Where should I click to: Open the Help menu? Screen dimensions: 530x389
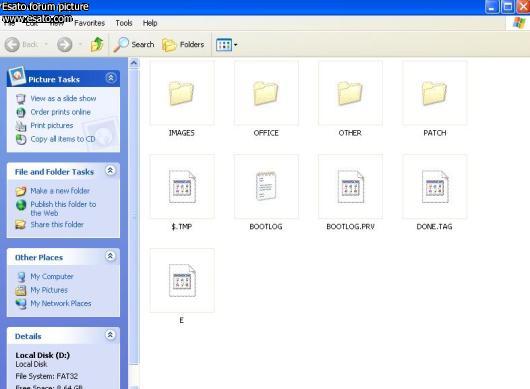coord(150,23)
